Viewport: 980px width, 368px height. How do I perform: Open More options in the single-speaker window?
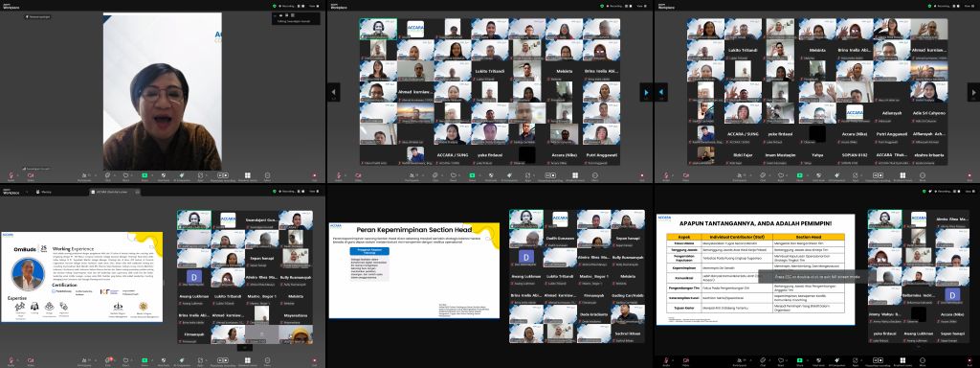point(268,176)
